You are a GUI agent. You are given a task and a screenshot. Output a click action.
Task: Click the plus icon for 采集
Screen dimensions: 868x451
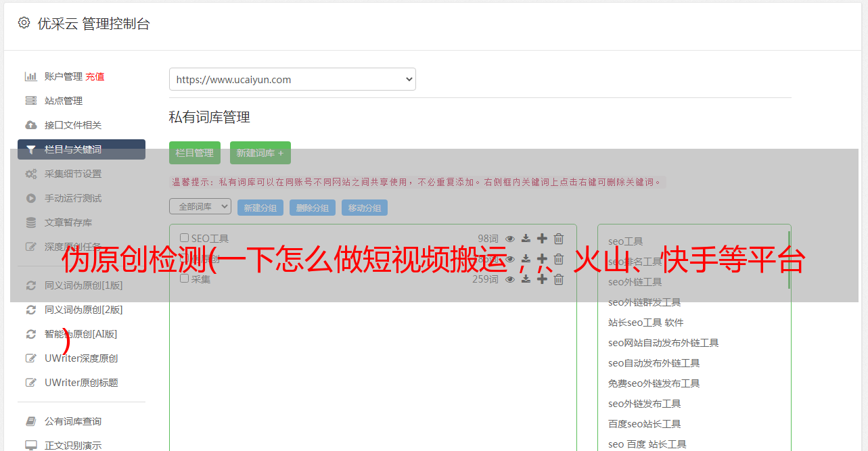point(542,279)
